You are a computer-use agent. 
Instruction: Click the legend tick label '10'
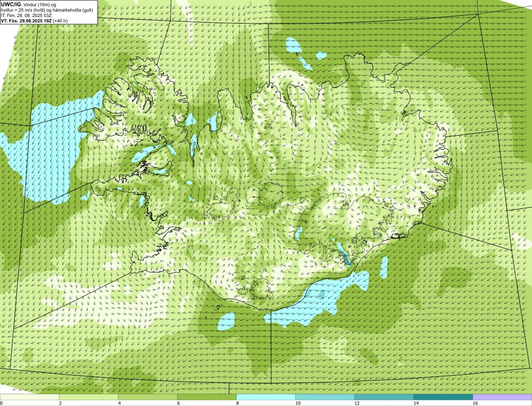point(298,403)
